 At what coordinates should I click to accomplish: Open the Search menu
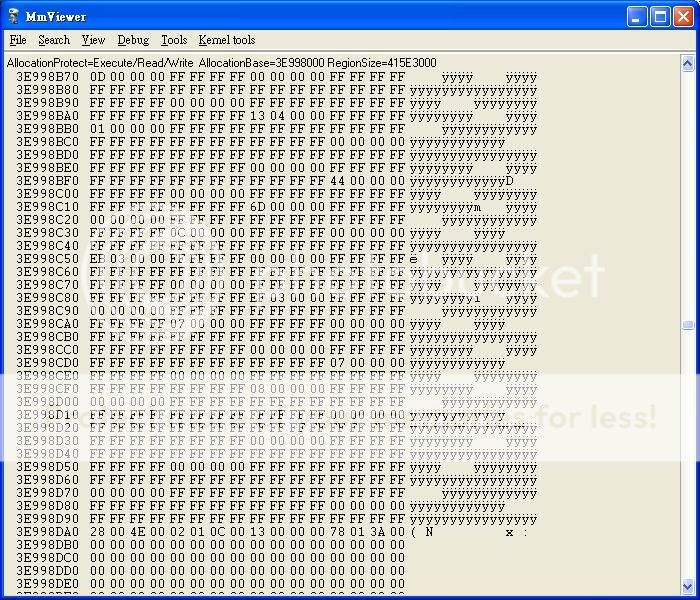click(54, 40)
